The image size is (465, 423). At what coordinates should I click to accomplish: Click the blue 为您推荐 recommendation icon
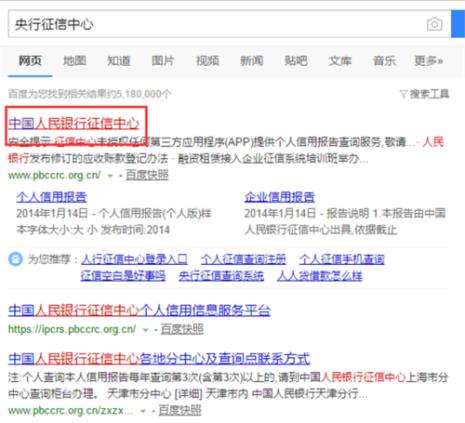click(15, 259)
